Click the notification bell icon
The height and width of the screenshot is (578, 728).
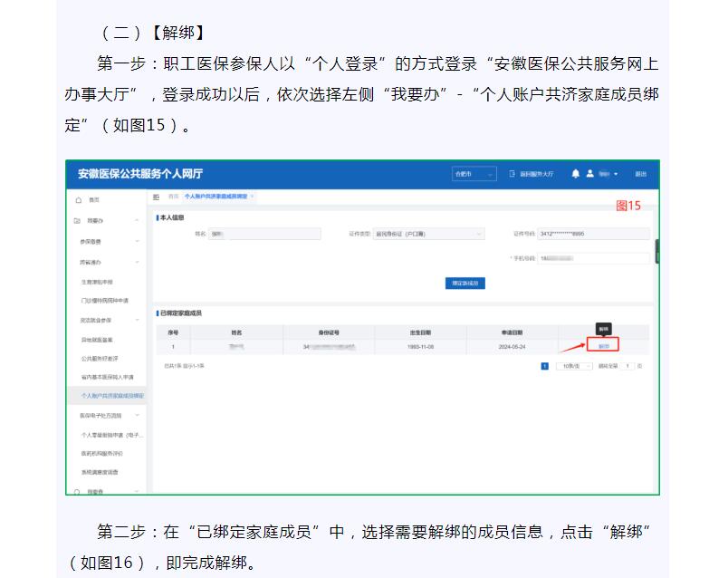pos(575,174)
